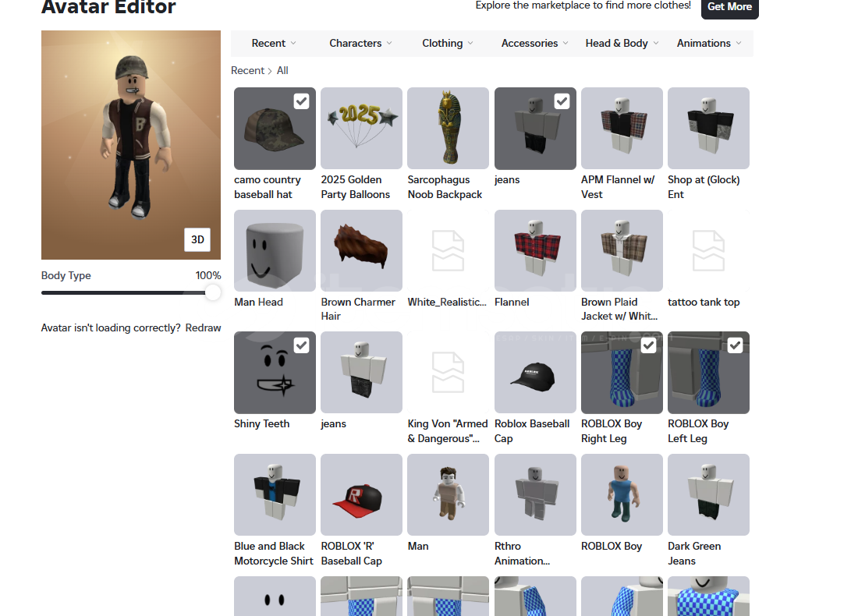Equip the Sarcophagus Noob Backpack

tap(448, 129)
